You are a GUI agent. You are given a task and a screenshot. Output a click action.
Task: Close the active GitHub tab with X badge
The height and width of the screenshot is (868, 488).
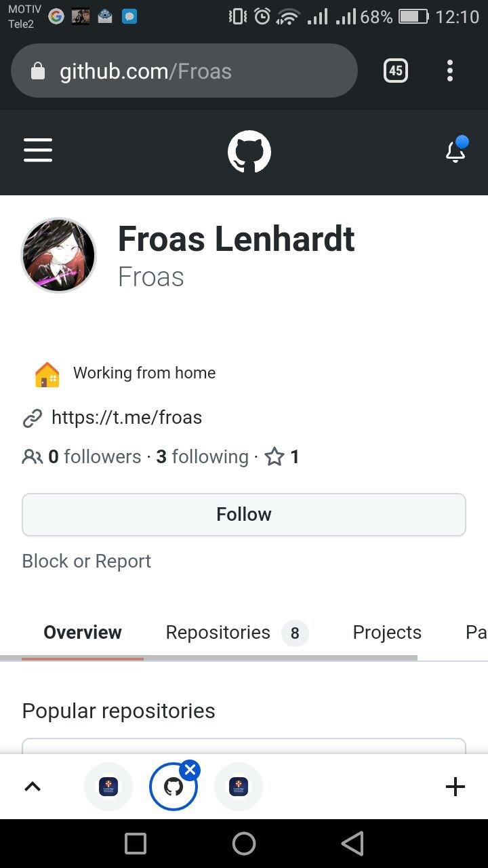(x=190, y=770)
